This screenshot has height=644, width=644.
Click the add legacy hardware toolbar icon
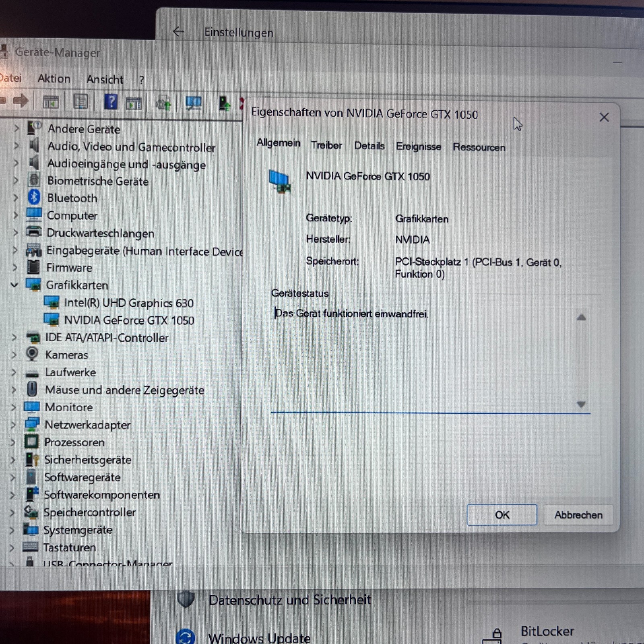click(x=225, y=103)
